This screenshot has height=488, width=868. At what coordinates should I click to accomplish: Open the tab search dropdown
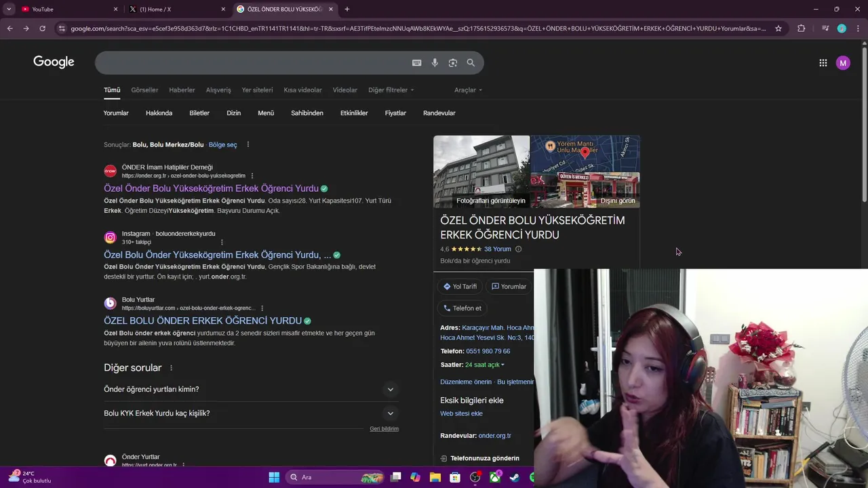pyautogui.click(x=9, y=9)
